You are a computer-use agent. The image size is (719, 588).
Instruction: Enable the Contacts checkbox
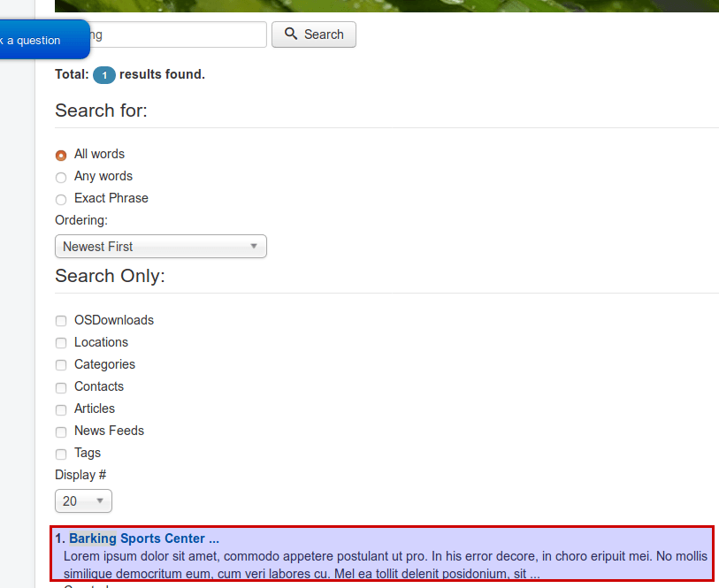coord(61,387)
